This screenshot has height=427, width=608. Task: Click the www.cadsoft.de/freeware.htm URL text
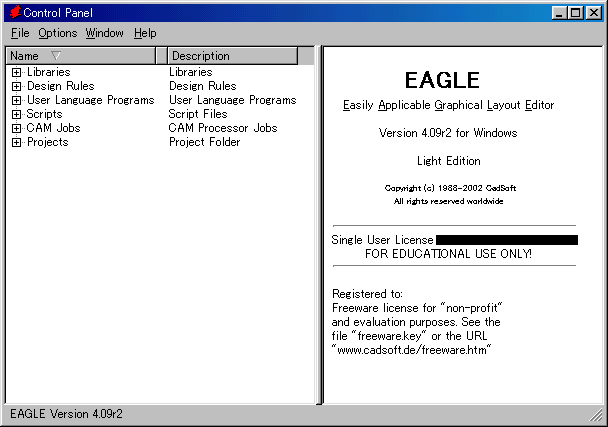click(x=411, y=350)
